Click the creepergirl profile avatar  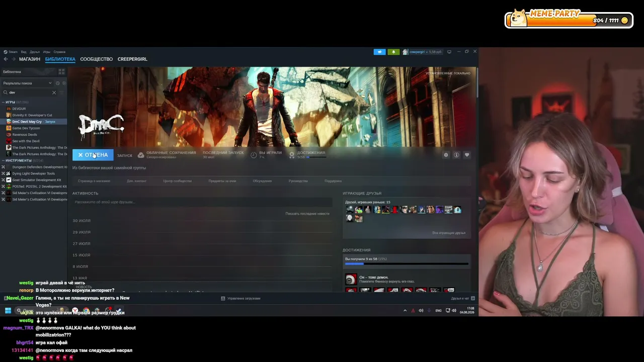405,52
